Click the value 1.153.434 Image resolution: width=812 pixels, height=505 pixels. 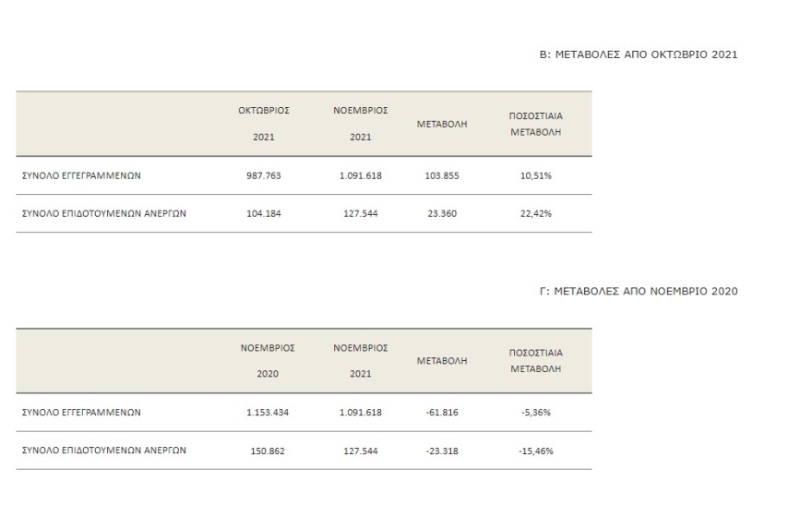point(269,413)
